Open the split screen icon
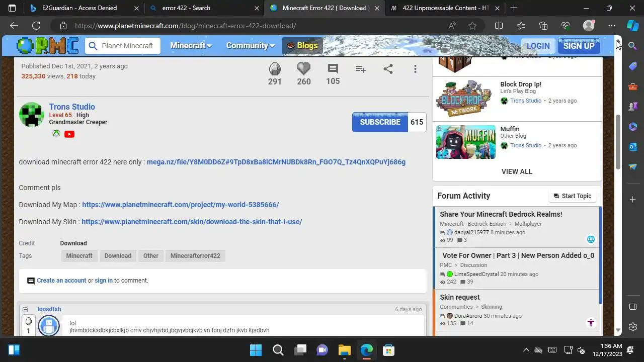 click(499, 26)
